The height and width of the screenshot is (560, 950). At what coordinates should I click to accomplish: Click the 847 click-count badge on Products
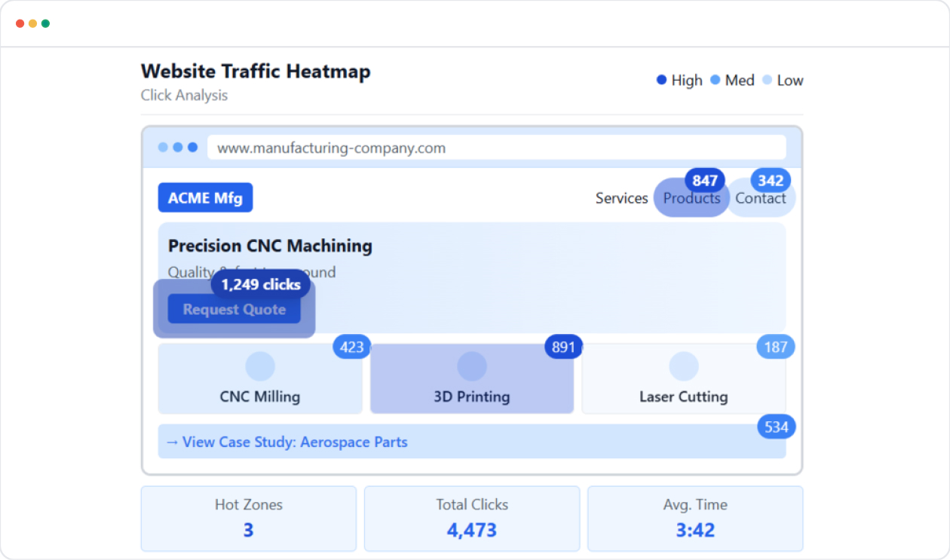(x=704, y=181)
